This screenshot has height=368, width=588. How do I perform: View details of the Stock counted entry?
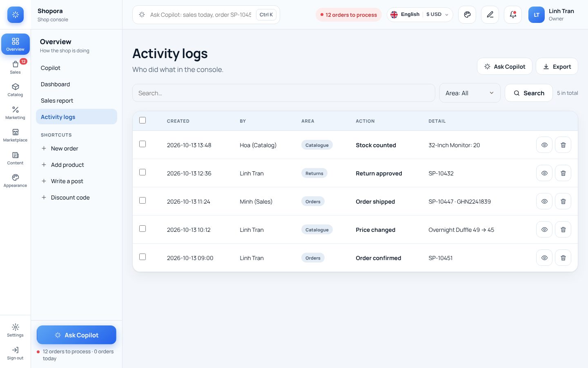click(x=544, y=145)
